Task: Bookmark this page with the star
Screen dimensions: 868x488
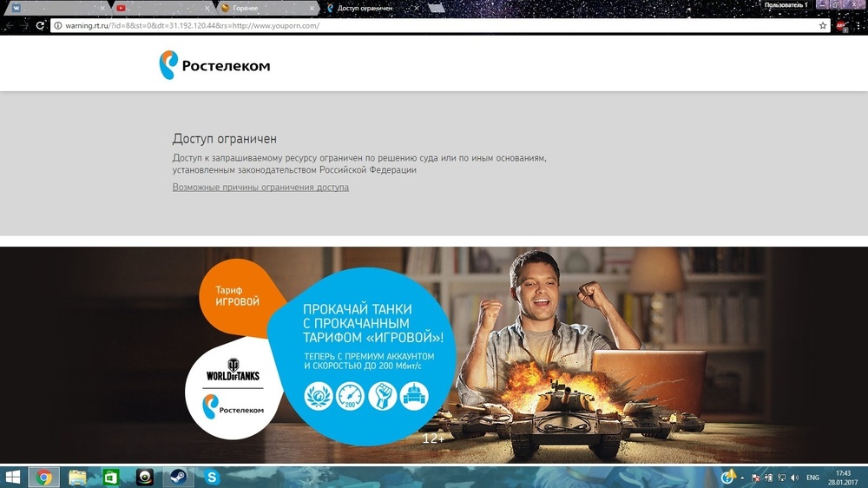Action: pos(823,25)
